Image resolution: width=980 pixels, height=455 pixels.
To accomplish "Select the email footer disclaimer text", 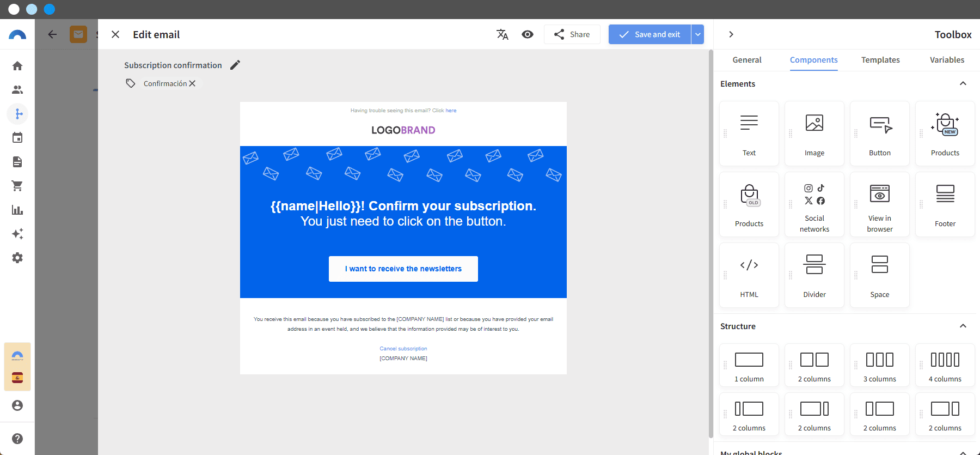I will (x=403, y=324).
